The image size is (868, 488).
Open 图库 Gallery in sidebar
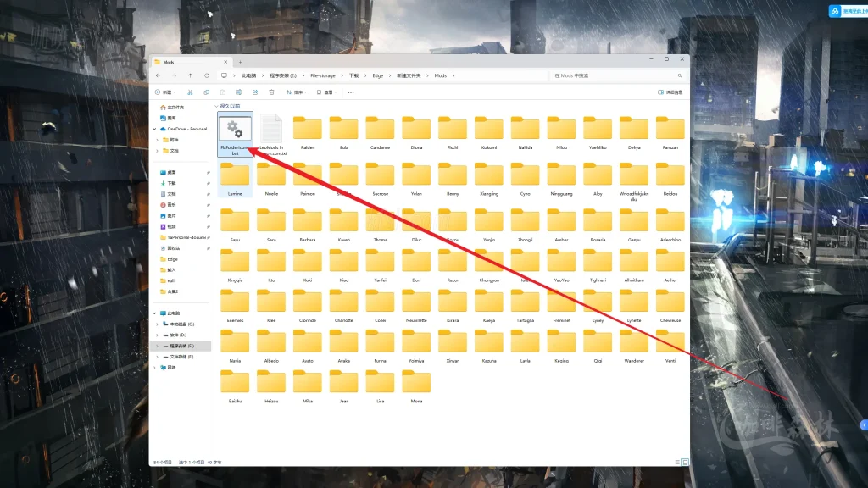[x=168, y=118]
